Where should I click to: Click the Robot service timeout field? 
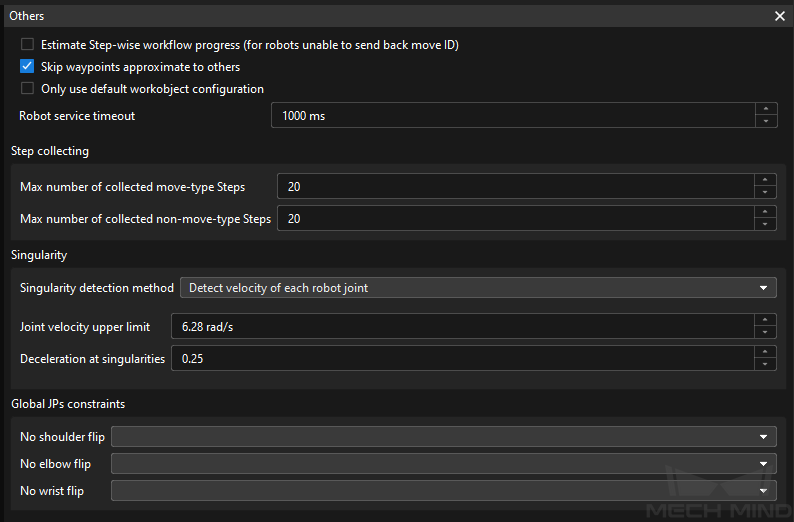pyautogui.click(x=513, y=115)
